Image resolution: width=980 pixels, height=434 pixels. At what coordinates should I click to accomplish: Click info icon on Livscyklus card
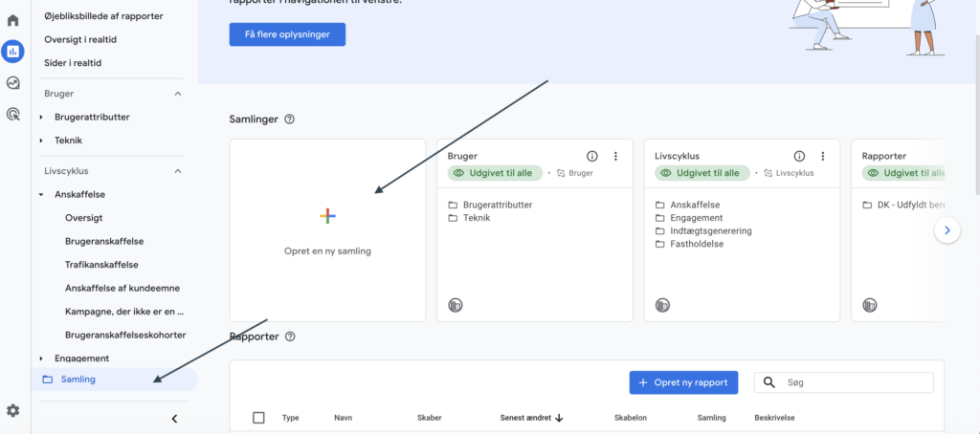point(799,156)
